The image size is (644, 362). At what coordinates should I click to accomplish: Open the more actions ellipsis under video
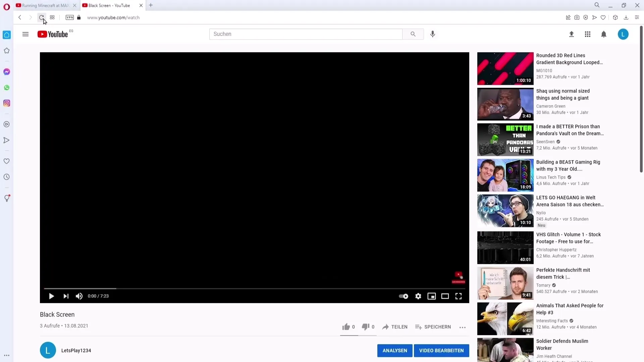pyautogui.click(x=463, y=327)
